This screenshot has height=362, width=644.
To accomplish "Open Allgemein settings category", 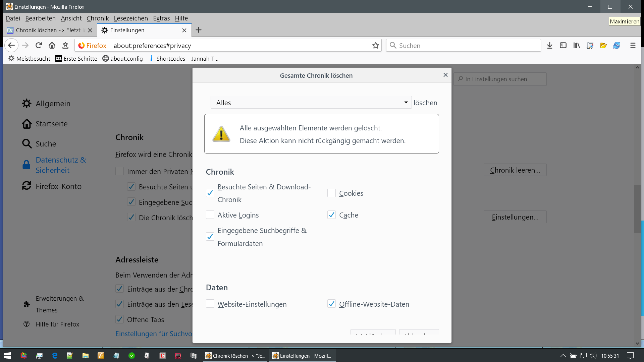I will click(53, 104).
